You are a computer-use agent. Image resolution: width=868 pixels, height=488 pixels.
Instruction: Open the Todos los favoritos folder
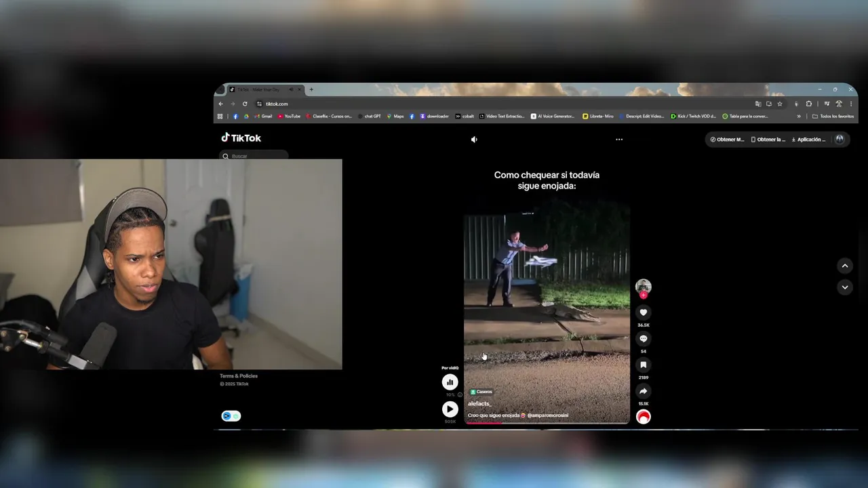tap(833, 117)
